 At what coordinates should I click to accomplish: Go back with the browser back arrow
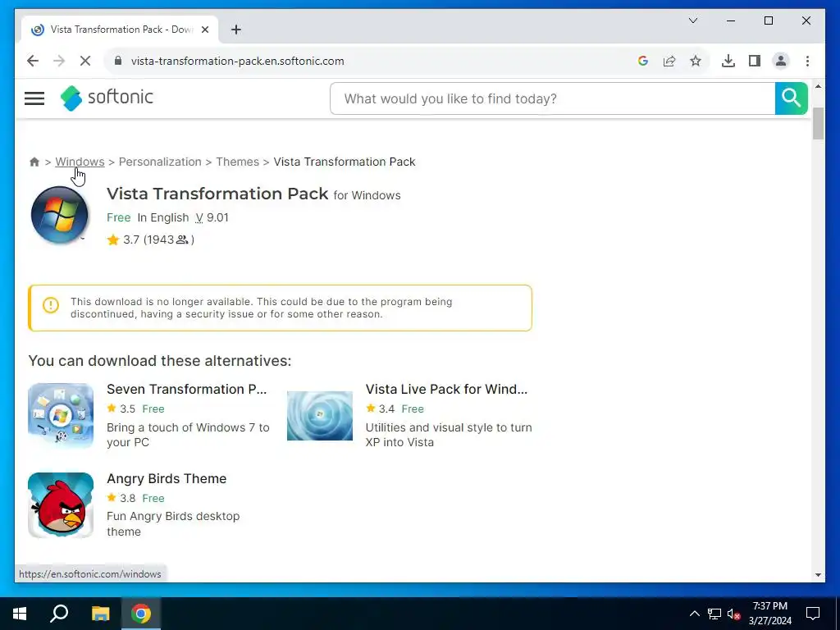click(x=33, y=61)
